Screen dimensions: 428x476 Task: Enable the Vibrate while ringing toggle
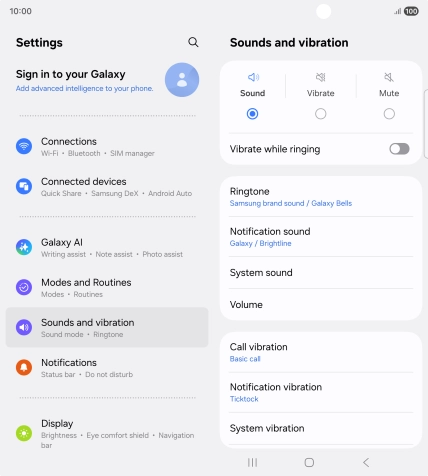[399, 149]
